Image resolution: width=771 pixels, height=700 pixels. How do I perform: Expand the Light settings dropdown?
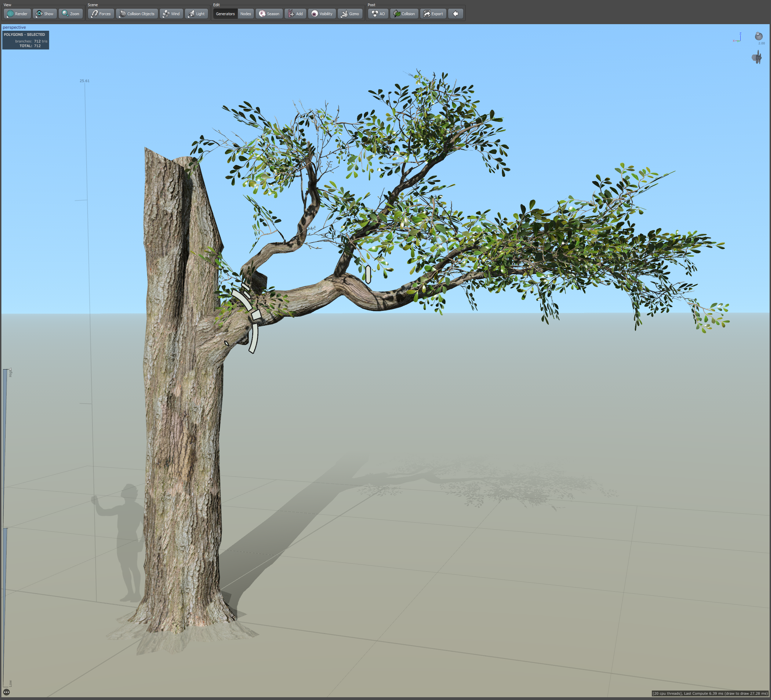[196, 14]
